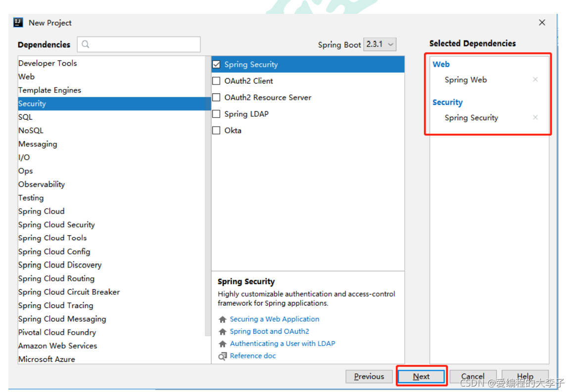Select the Spring Cloud Tools category
This screenshot has width=572, height=392.
[x=112, y=238]
